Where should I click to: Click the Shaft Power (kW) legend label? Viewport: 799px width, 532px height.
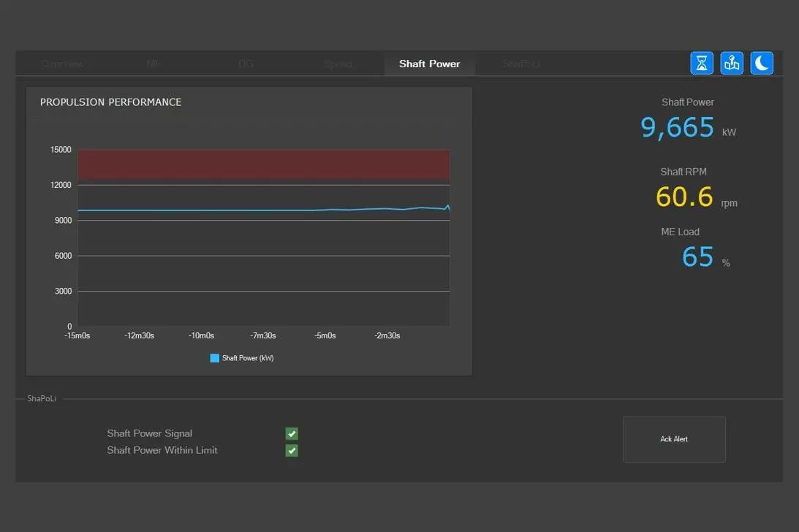pos(248,358)
